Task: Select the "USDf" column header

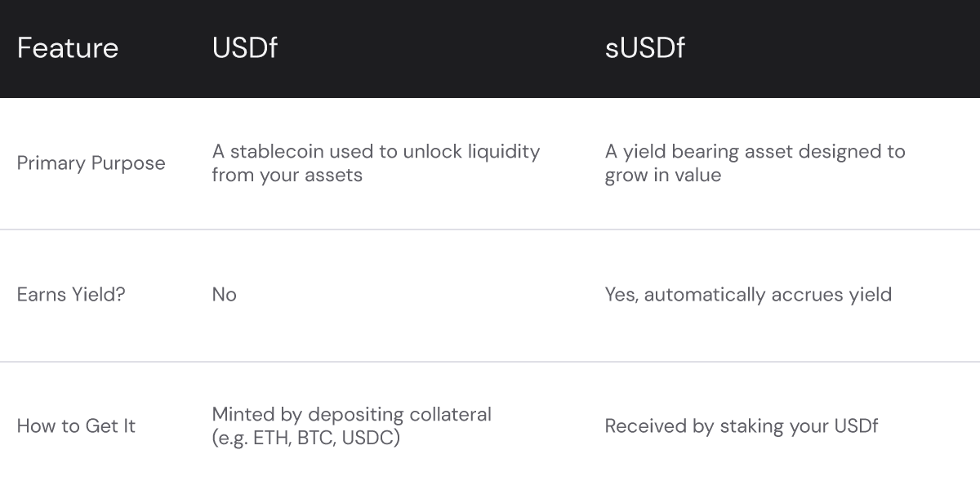Action: click(244, 48)
